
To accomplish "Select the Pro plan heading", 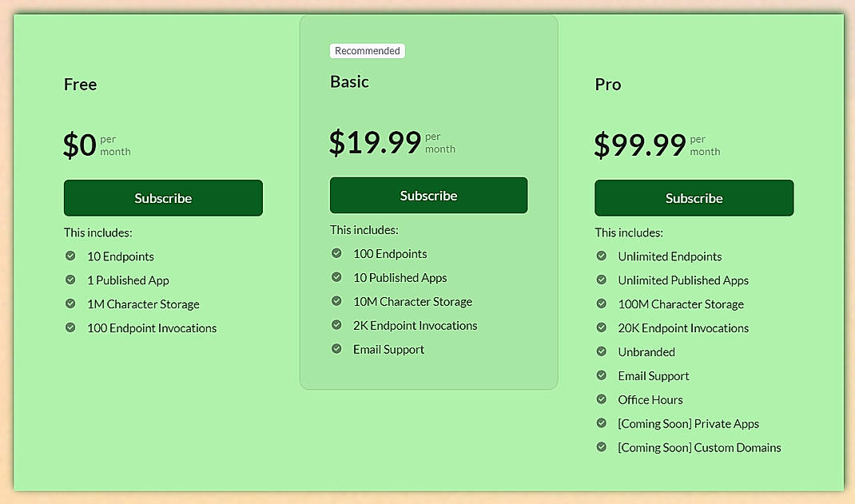I will (x=607, y=84).
